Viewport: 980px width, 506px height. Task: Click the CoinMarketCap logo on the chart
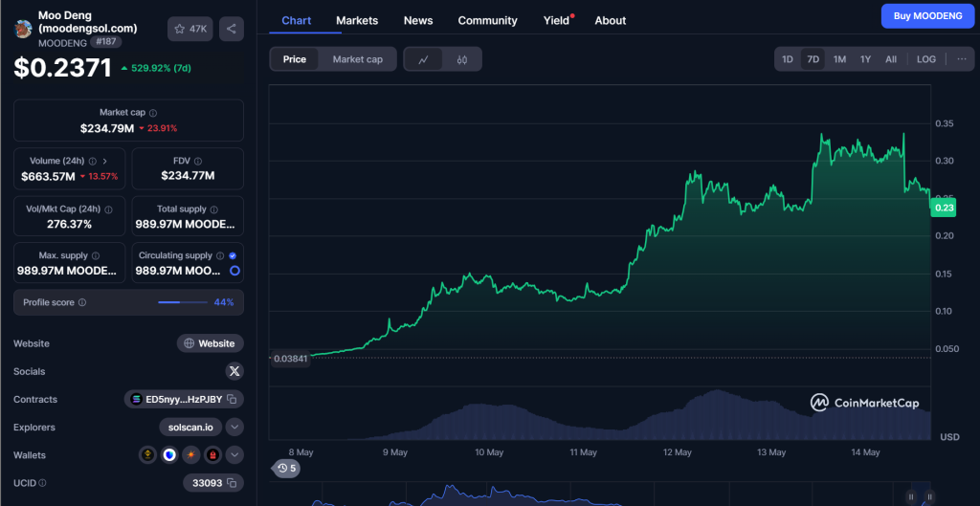click(x=865, y=403)
